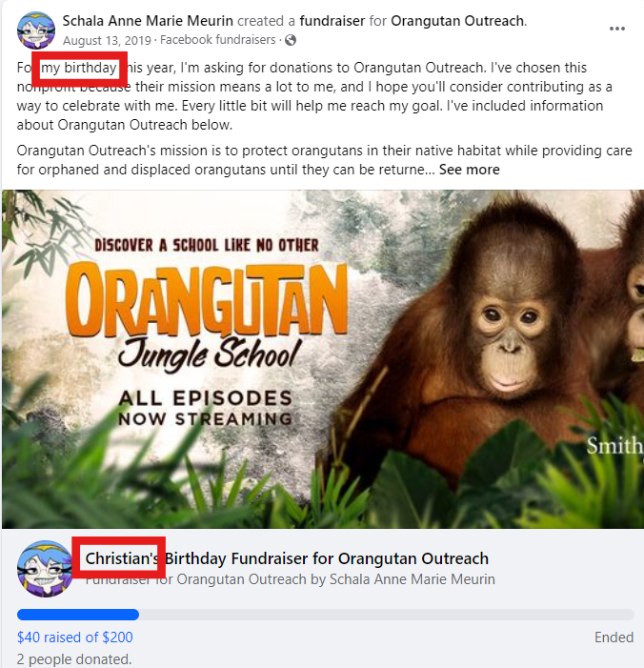This screenshot has height=668, width=644.
Task: Open Schala's profile avatar beside the post header
Action: [x=36, y=30]
